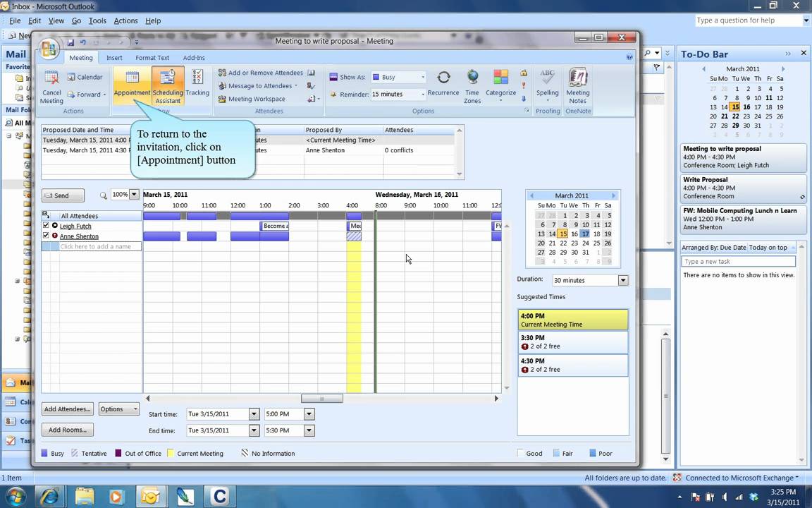The height and width of the screenshot is (508, 812).
Task: Click the 'Type a question for help' box
Action: [x=749, y=20]
